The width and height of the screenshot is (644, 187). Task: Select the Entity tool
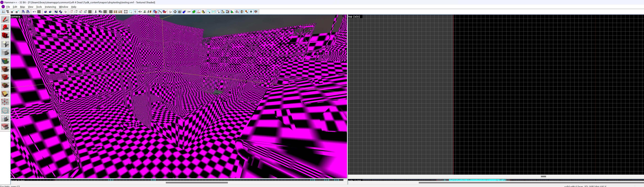point(5,44)
